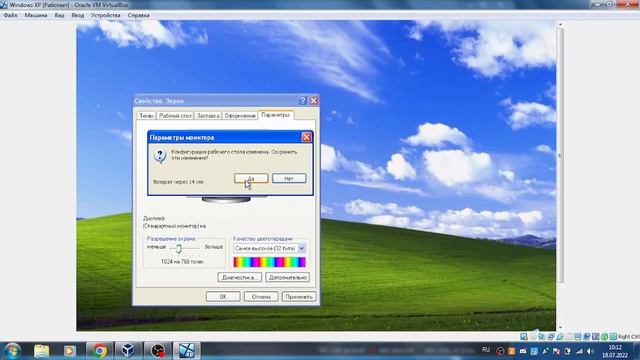The image size is (640, 360).
Task: Click the hard disk indicator in VirtualBox status bar
Action: 524,337
